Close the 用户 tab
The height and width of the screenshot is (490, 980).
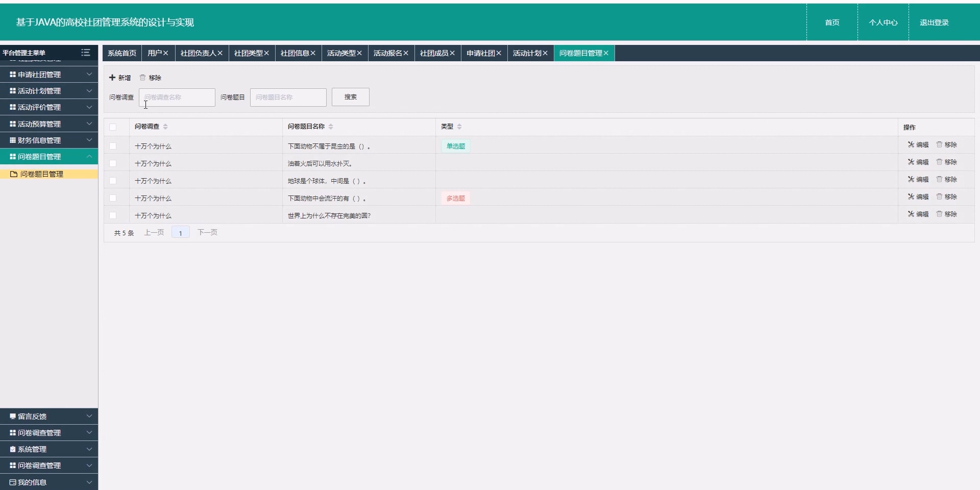[166, 53]
